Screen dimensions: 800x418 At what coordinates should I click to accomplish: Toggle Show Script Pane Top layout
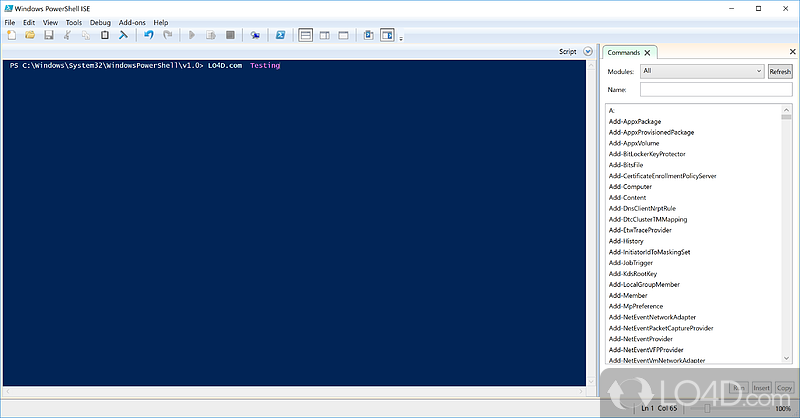point(306,35)
